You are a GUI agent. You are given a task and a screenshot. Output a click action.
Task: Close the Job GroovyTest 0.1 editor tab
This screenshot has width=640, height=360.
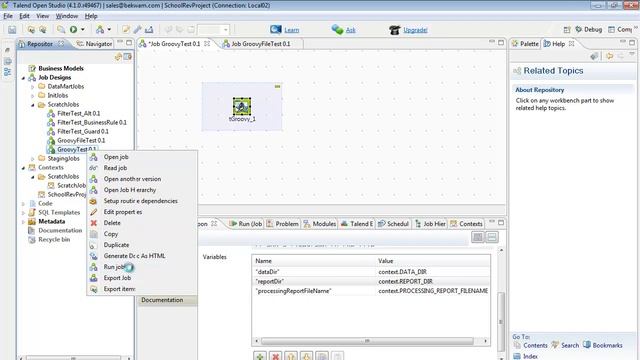[x=207, y=43]
